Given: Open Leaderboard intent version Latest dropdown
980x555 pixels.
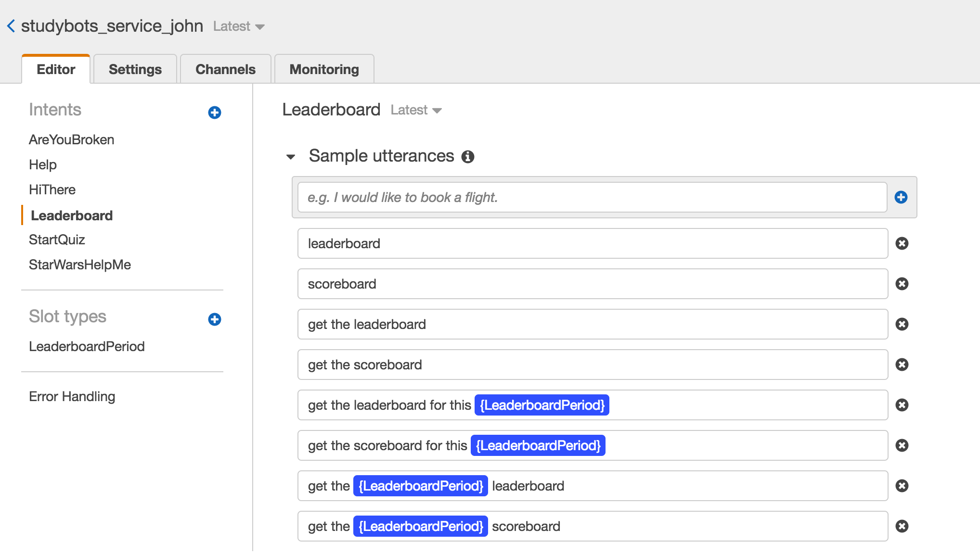Looking at the screenshot, I should click(416, 110).
